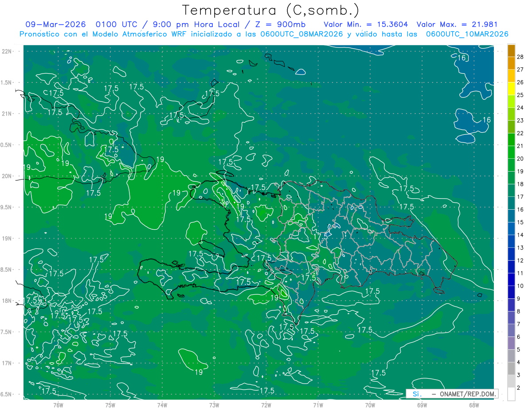Click the '6' label on the color scale

[x=519, y=337]
